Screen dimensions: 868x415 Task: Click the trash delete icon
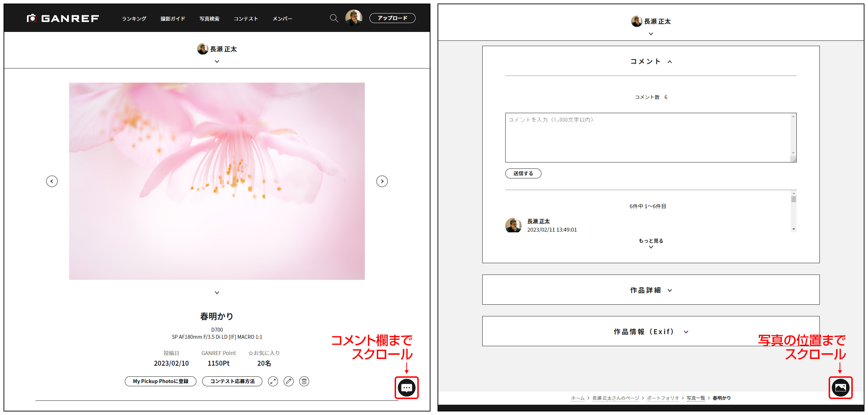tap(304, 381)
